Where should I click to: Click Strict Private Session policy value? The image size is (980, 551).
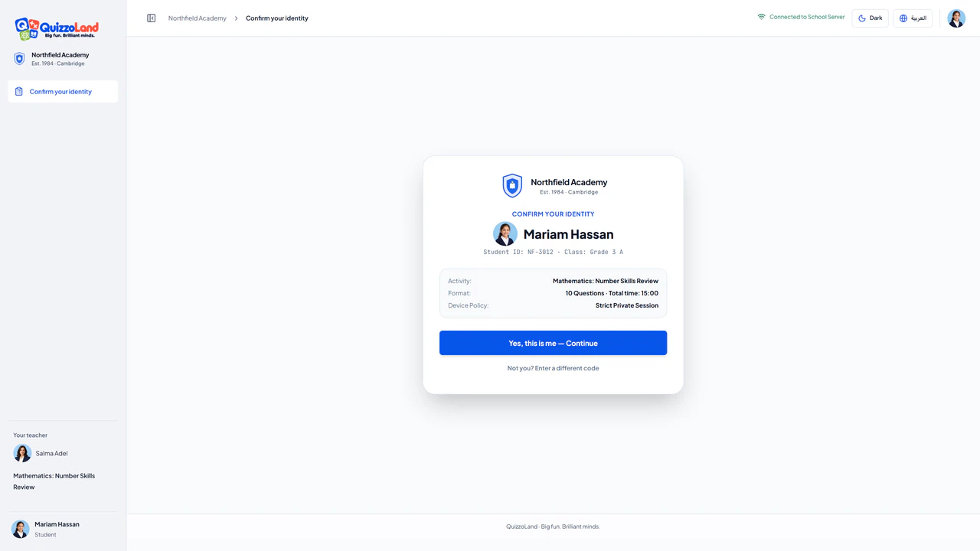(x=627, y=305)
